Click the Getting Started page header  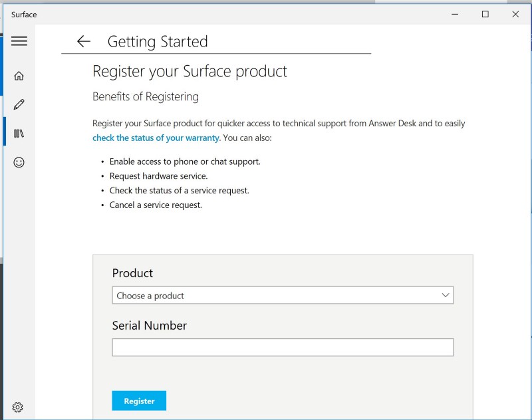158,41
